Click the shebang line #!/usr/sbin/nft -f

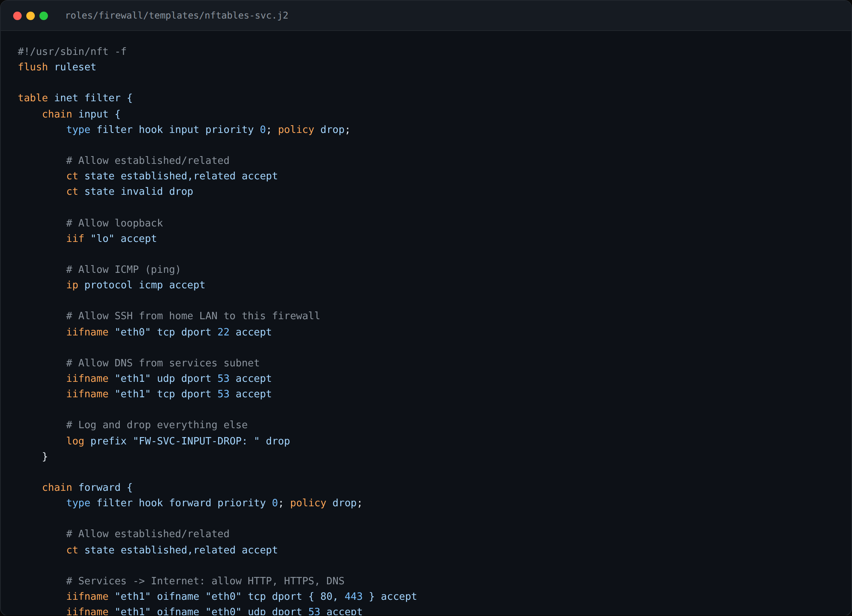tap(72, 51)
